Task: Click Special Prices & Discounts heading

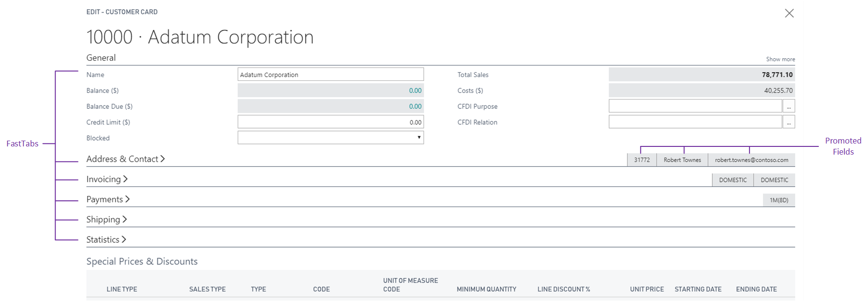Action: (x=142, y=262)
